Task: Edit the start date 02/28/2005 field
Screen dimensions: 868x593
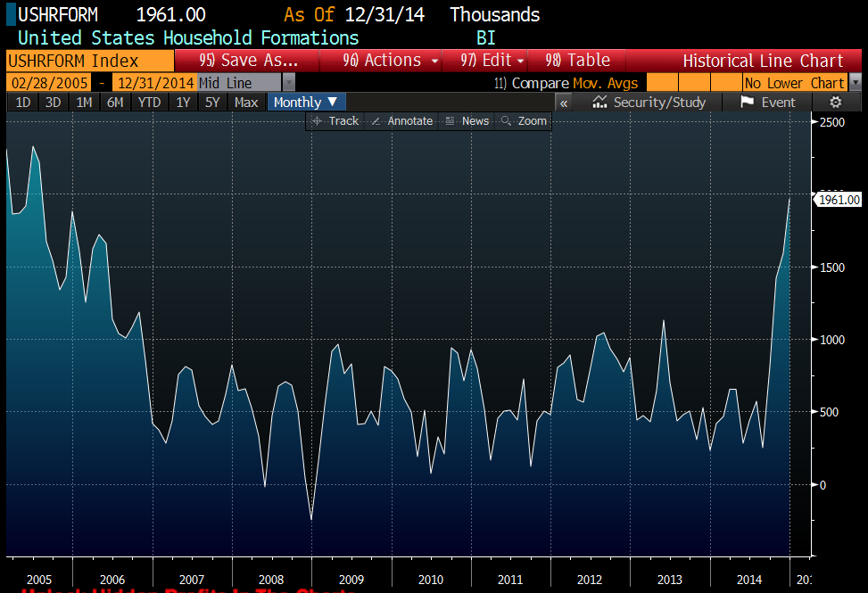Action: [x=48, y=83]
